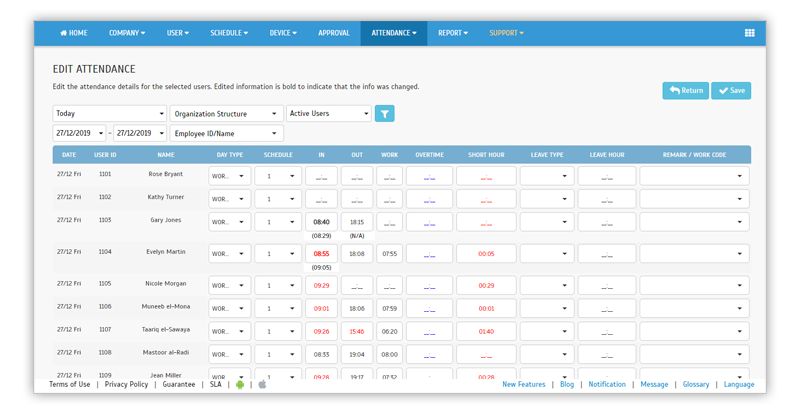Edit Muneeb el-Mona OUT time 18:06
800x417 pixels.
pos(357,308)
